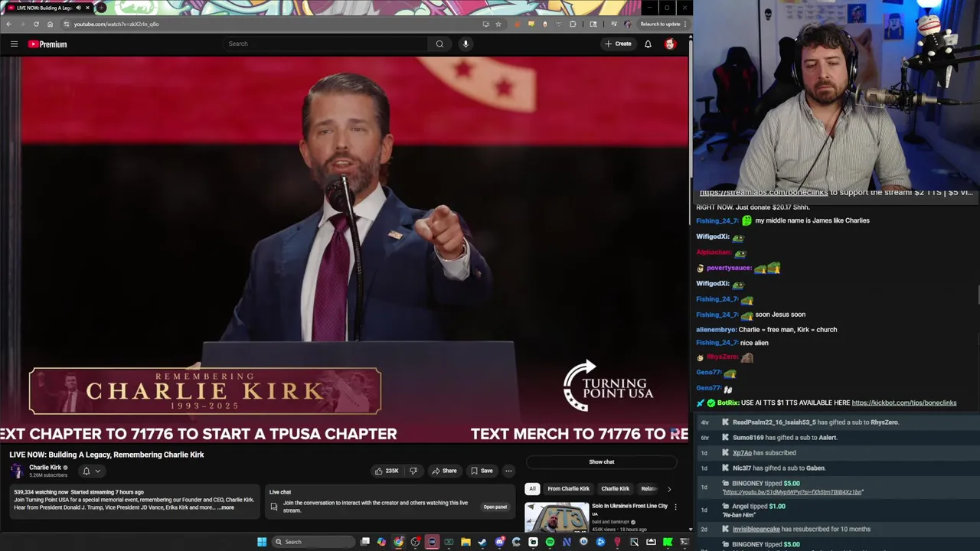Open Steam from the taskbar
980x551 pixels.
click(482, 542)
